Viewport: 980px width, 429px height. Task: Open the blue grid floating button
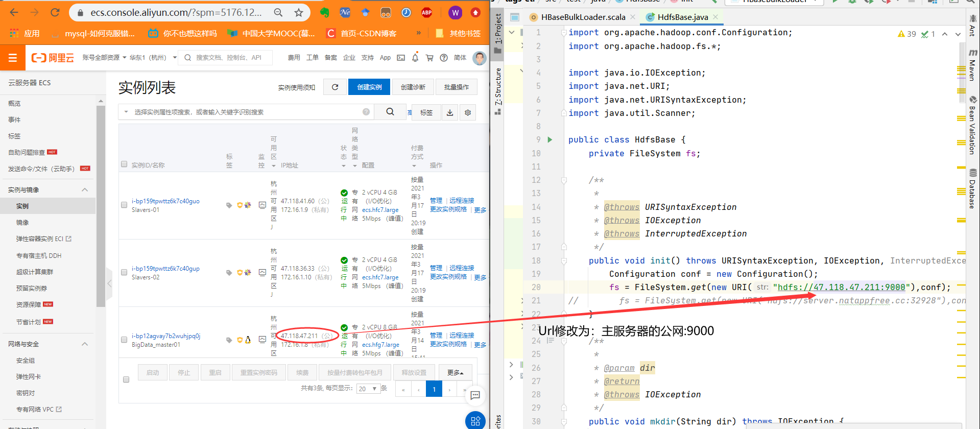[x=475, y=421]
